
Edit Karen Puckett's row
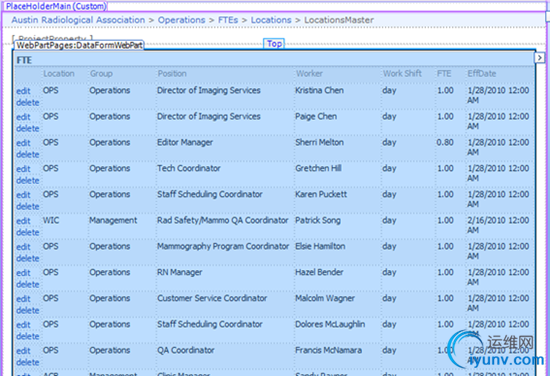23,195
